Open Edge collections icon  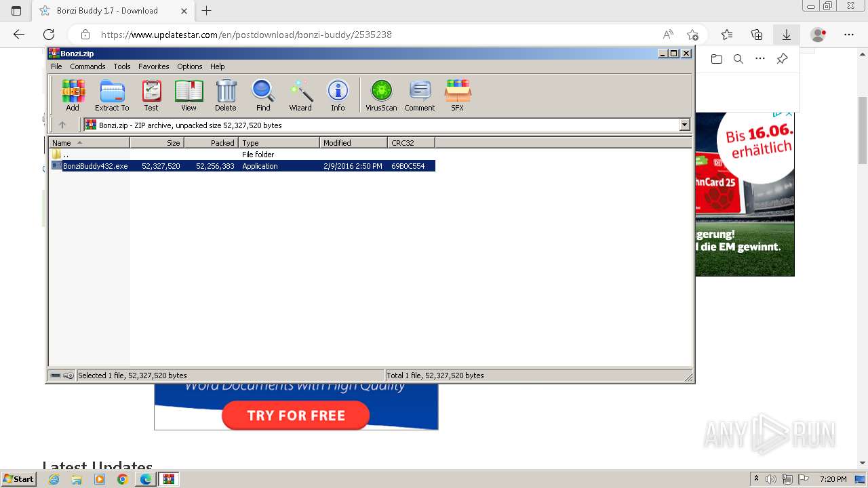click(x=757, y=35)
